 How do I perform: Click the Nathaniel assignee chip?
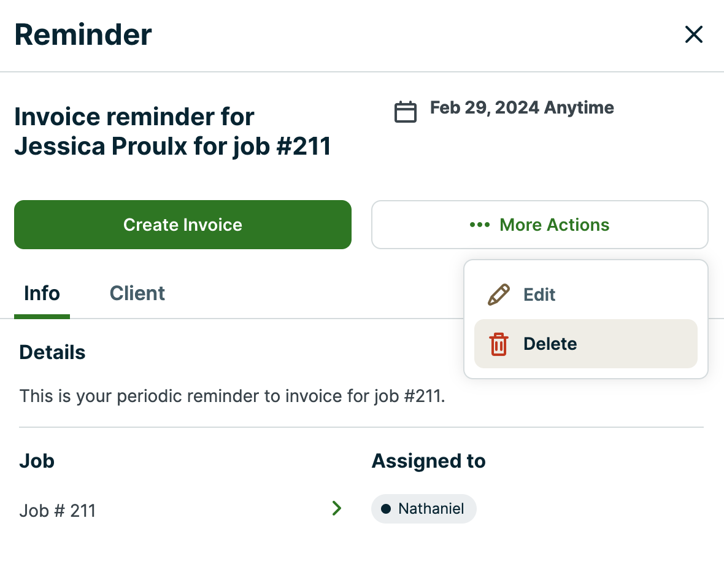click(424, 509)
